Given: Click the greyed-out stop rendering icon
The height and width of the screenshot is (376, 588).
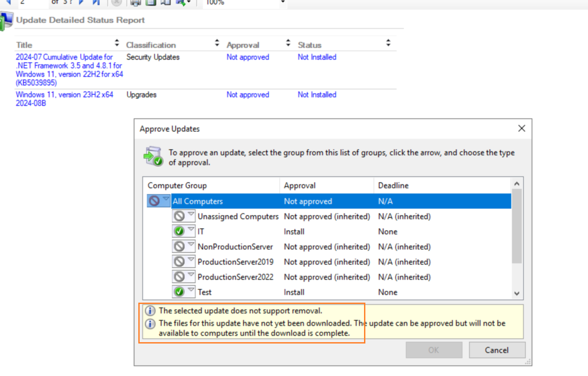Looking at the screenshot, I should tap(116, 2).
